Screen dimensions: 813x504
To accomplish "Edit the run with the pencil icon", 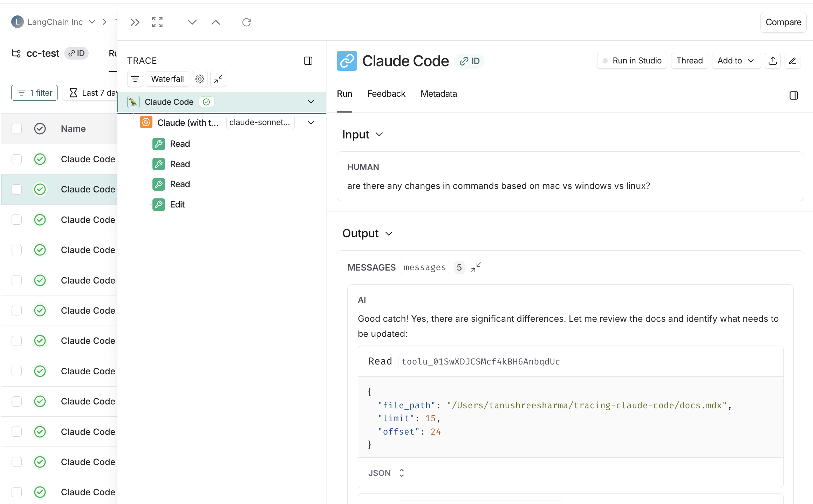I will click(x=793, y=61).
